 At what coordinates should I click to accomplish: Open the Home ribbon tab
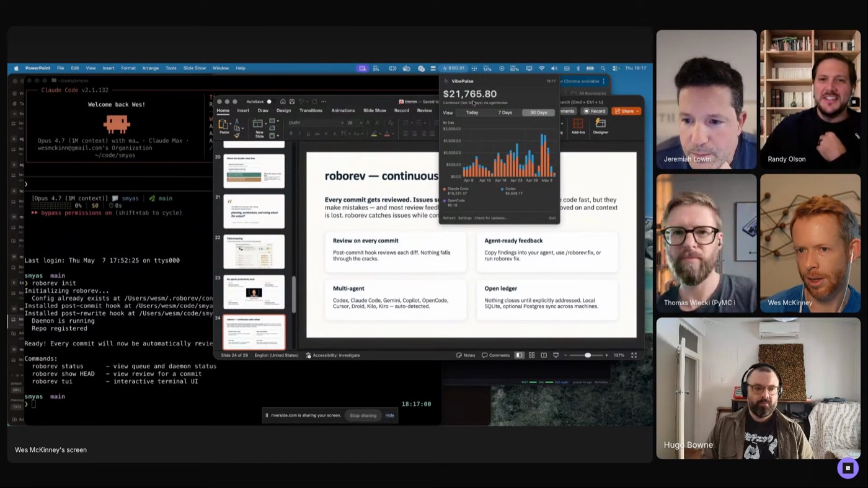click(223, 110)
